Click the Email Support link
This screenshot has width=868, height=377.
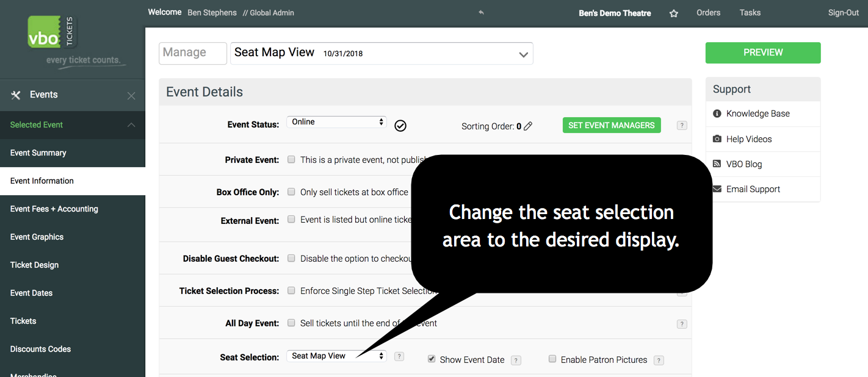pos(753,189)
